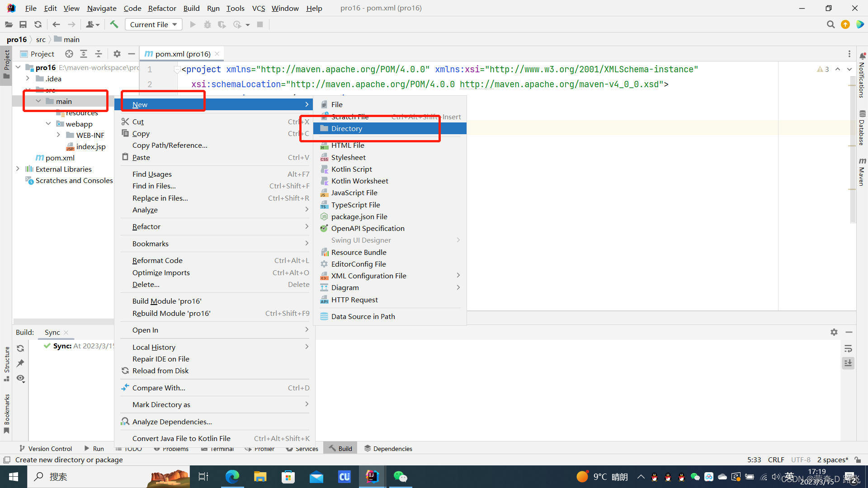
Task: Select Directory from the New submenu
Action: (x=346, y=128)
